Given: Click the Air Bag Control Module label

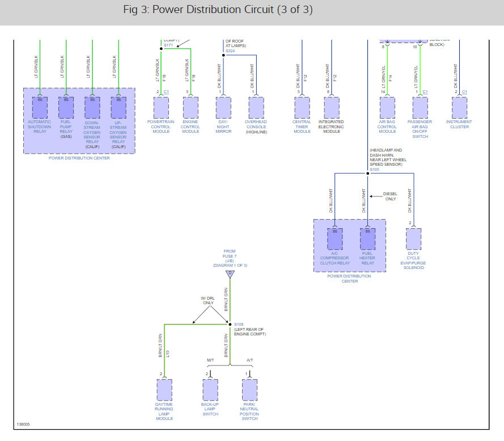Looking at the screenshot, I should (x=387, y=127).
